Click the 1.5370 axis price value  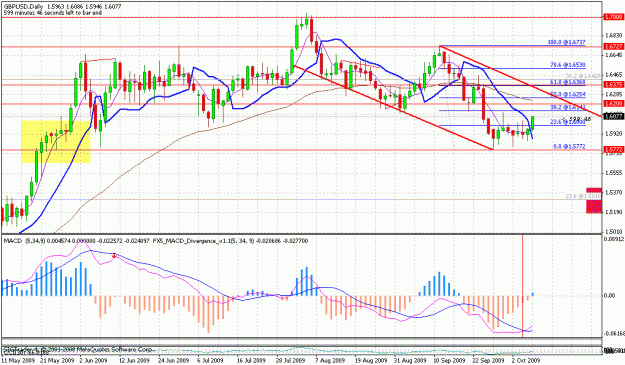[613, 192]
